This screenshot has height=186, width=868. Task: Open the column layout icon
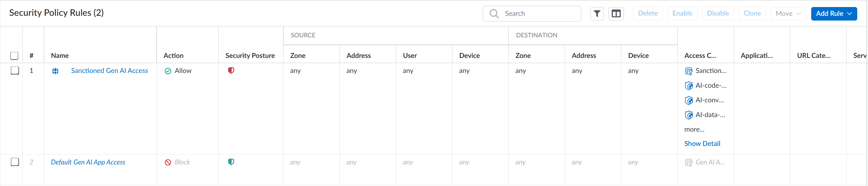[616, 14]
